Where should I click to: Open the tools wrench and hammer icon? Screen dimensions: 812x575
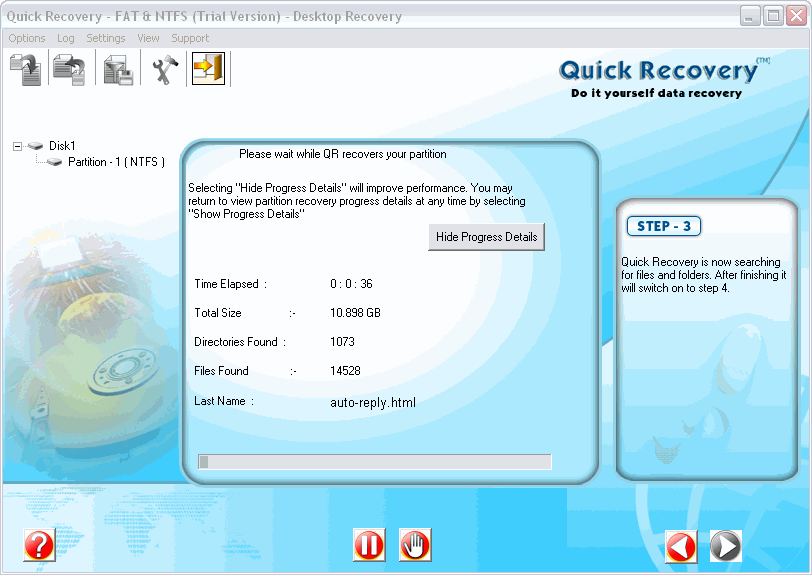click(164, 69)
